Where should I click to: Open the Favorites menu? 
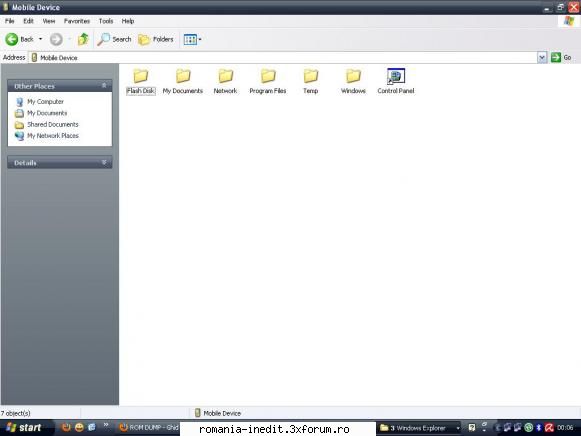pyautogui.click(x=77, y=21)
